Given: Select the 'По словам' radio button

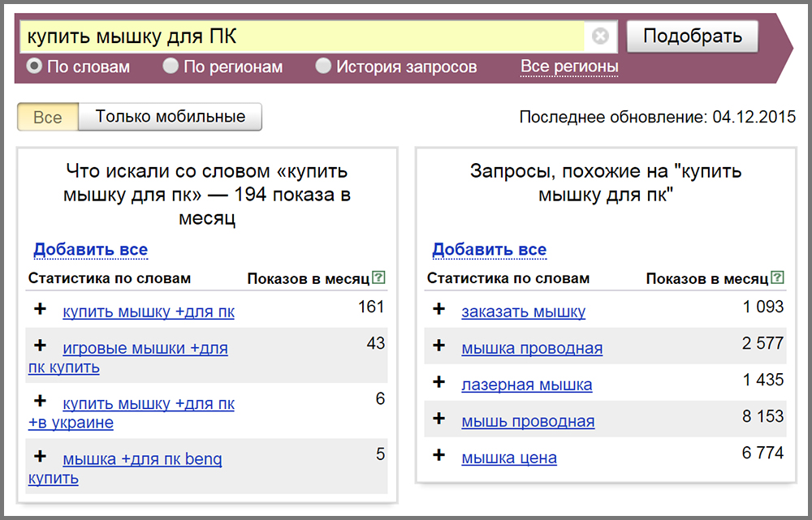Looking at the screenshot, I should [x=35, y=67].
